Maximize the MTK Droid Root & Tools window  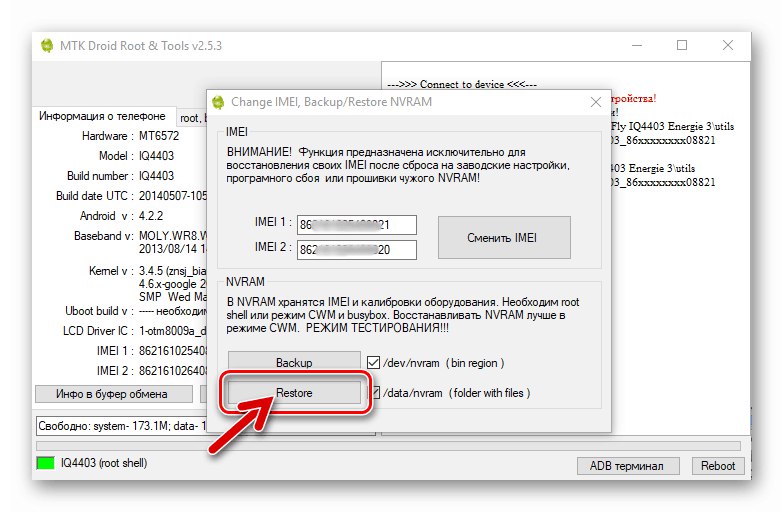pyautogui.click(x=682, y=46)
